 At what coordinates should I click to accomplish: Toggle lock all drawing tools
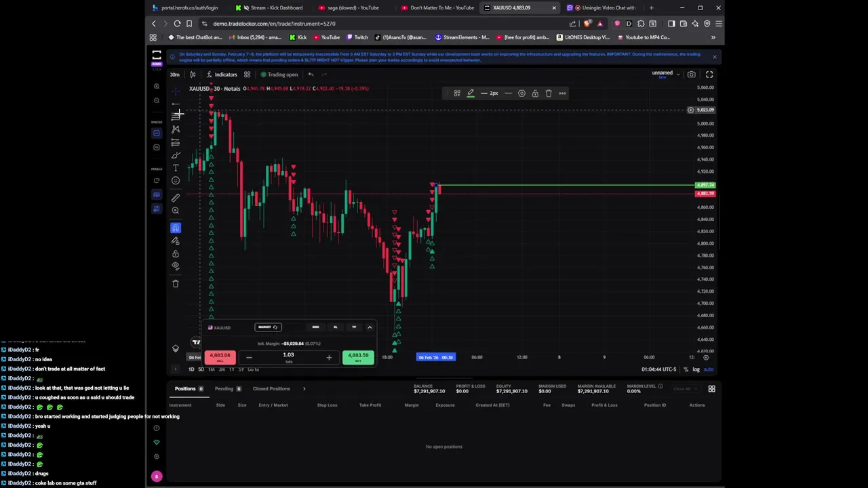pyautogui.click(x=176, y=253)
